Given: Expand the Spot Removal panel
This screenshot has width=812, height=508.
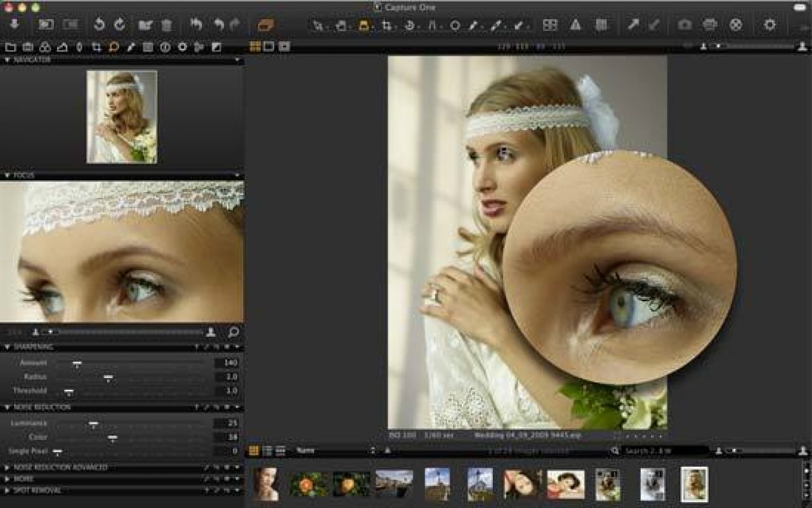Looking at the screenshot, I should pos(7,490).
